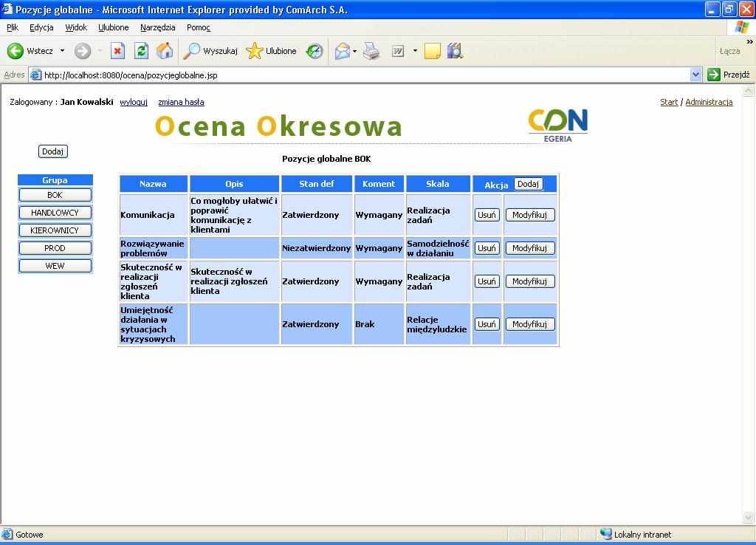Refresh the page with the toolbar icon

141,51
